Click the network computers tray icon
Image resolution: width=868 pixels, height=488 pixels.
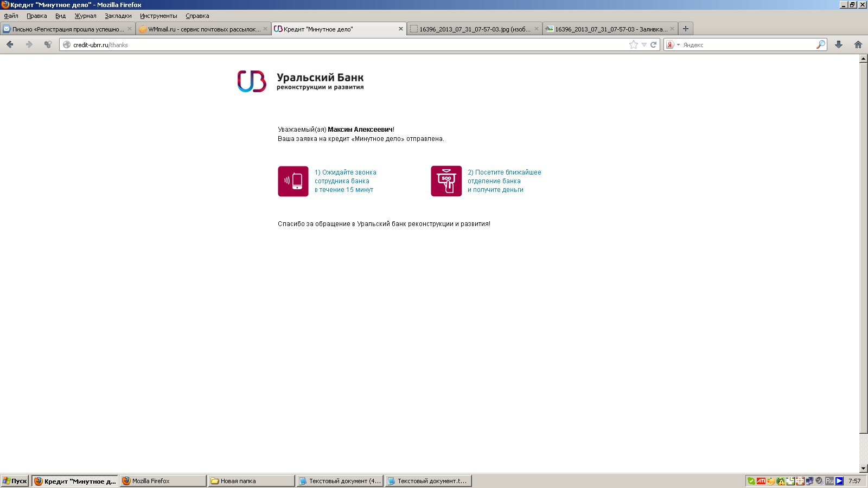(809, 481)
